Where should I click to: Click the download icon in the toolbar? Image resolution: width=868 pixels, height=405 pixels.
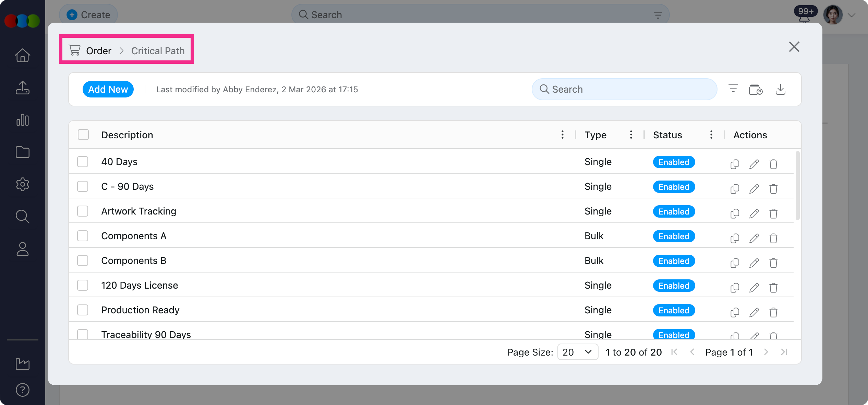pyautogui.click(x=780, y=89)
